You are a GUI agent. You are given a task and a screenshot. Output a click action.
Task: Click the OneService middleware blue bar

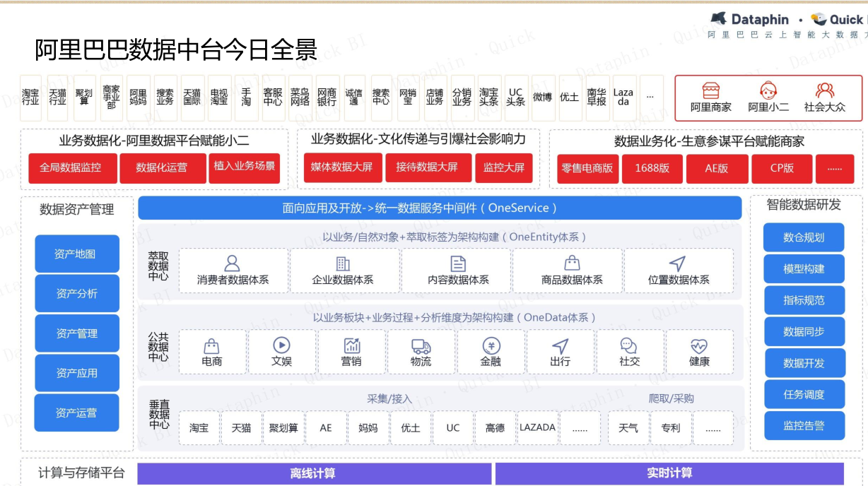coord(440,208)
